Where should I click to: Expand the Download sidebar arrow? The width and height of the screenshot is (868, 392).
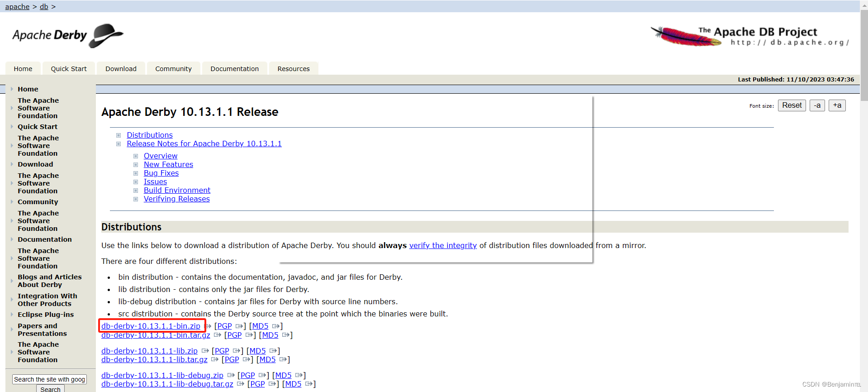pos(12,164)
